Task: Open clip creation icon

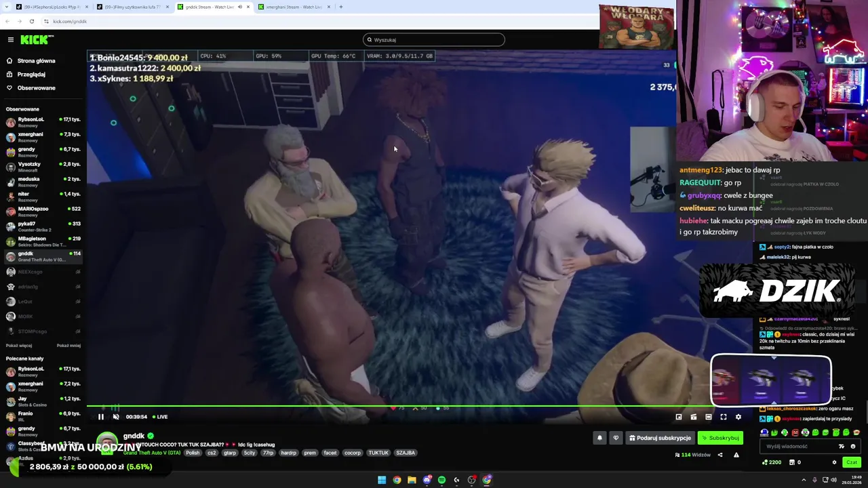Action: (694, 417)
